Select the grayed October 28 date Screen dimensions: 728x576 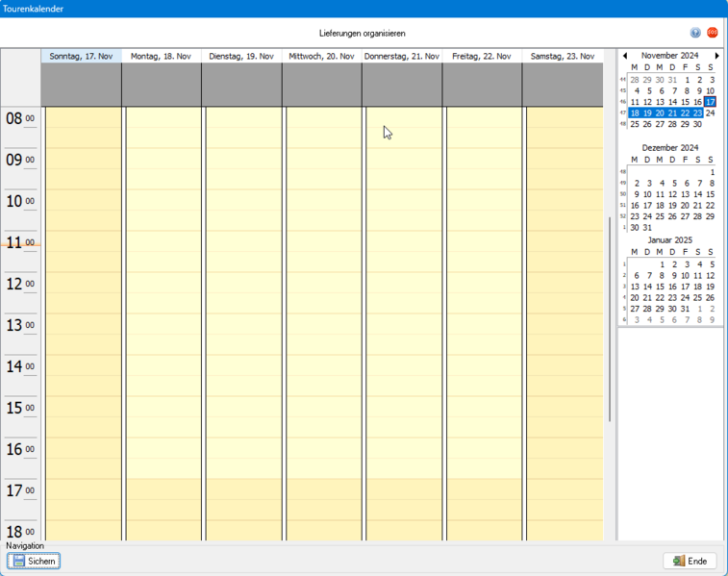pyautogui.click(x=635, y=80)
